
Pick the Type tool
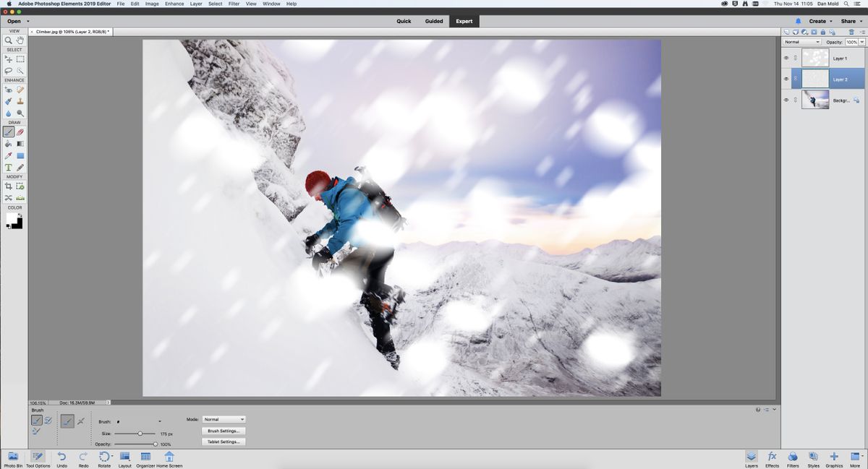7,167
